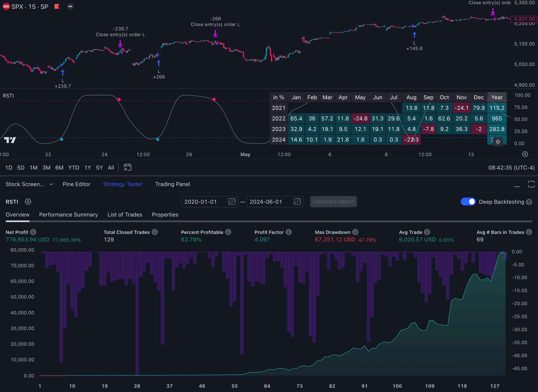Click the 2021 Nov cell -24.1

click(461, 108)
